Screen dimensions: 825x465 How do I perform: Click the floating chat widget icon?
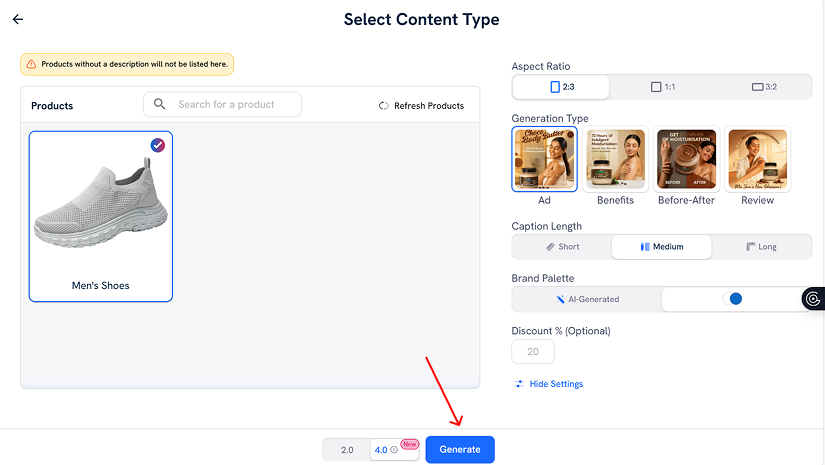pos(813,299)
